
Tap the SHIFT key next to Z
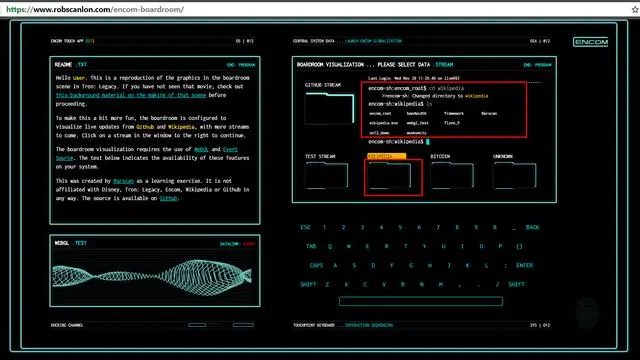pyautogui.click(x=308, y=284)
